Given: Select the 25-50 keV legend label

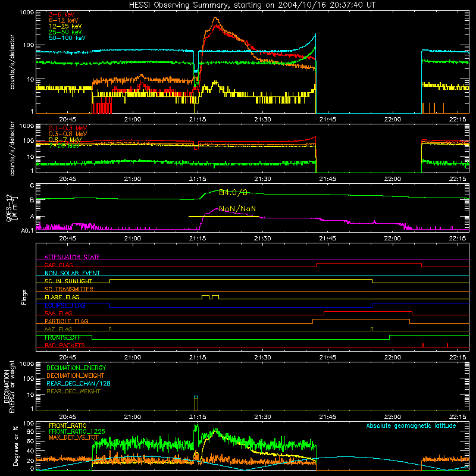Looking at the screenshot, I should click(x=65, y=32).
